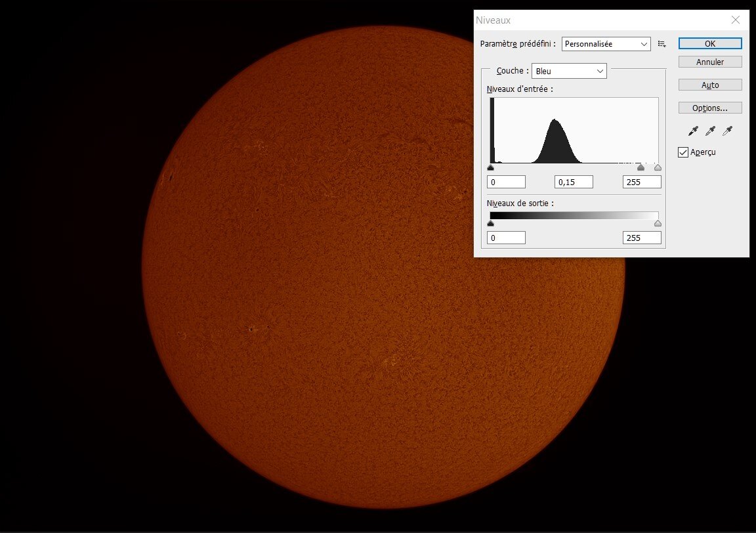Select the output white level slider handle

point(658,223)
